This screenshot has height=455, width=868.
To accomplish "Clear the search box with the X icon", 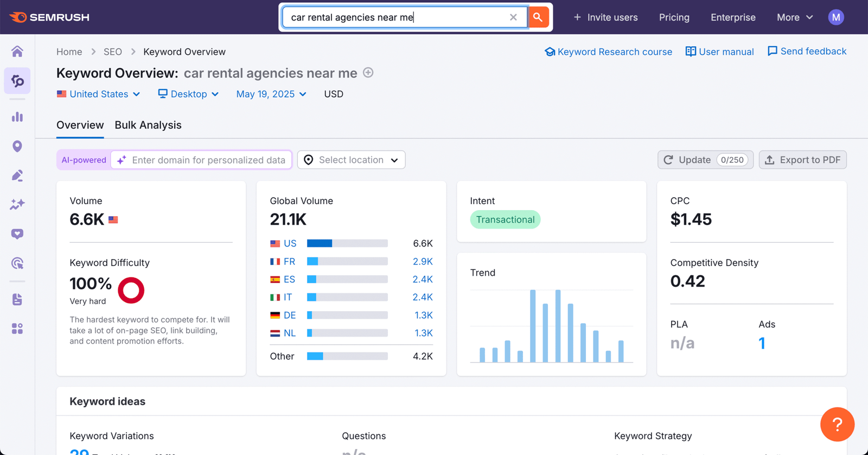I will tap(513, 17).
